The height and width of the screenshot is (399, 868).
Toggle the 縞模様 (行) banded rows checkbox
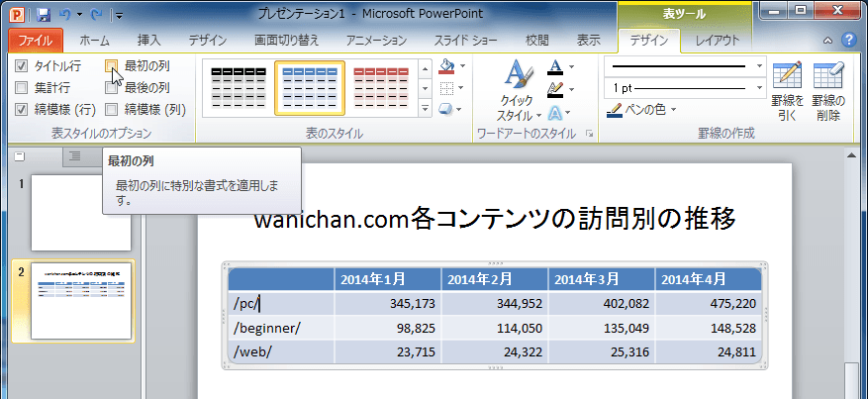[x=21, y=110]
